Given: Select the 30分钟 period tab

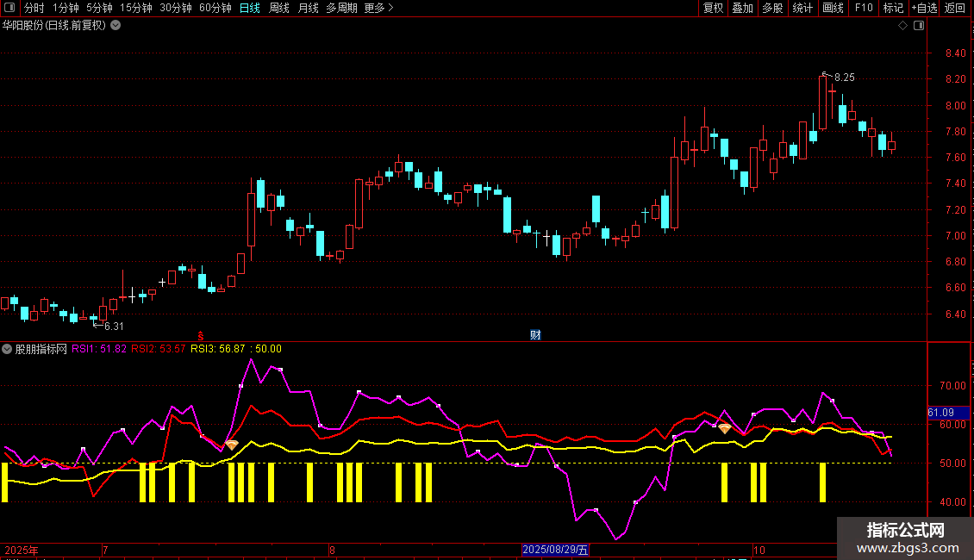Looking at the screenshot, I should (x=176, y=8).
